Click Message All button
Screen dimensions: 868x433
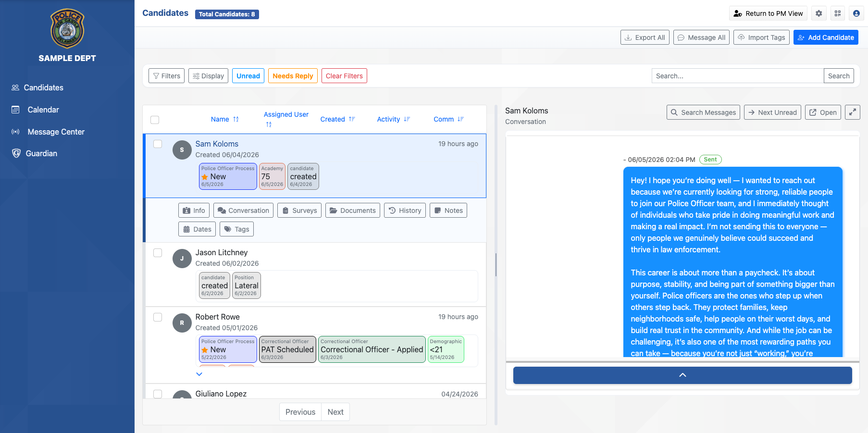point(702,37)
